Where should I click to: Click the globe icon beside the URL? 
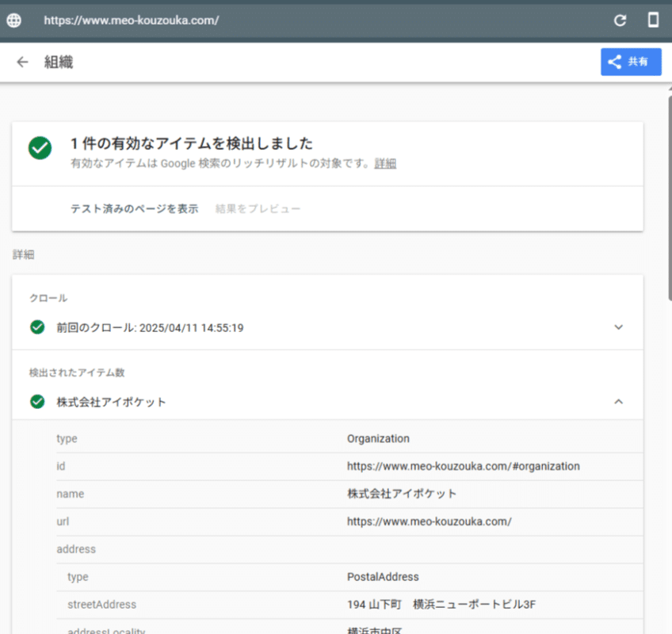point(13,21)
